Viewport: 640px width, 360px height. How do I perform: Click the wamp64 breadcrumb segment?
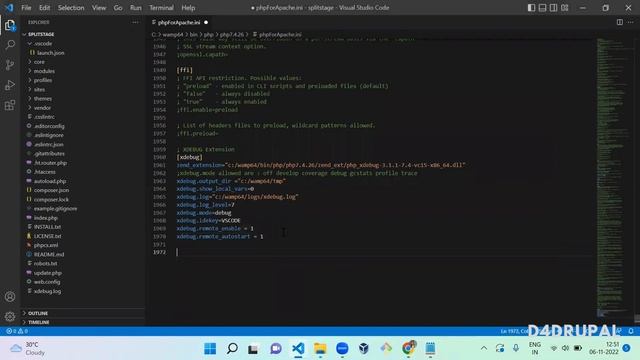[173, 35]
